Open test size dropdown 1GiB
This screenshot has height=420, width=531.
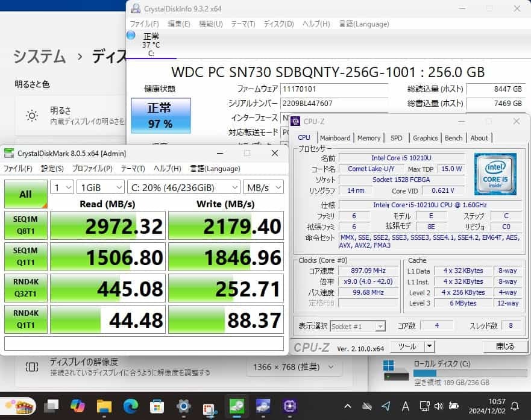[x=101, y=187]
